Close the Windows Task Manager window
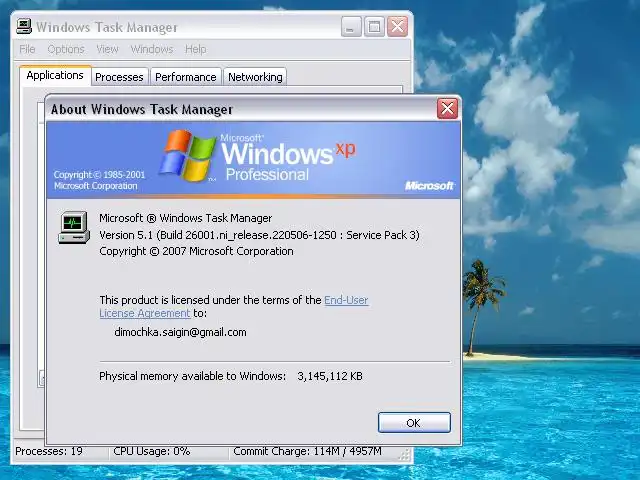Screen dimensions: 640x480 398,27
